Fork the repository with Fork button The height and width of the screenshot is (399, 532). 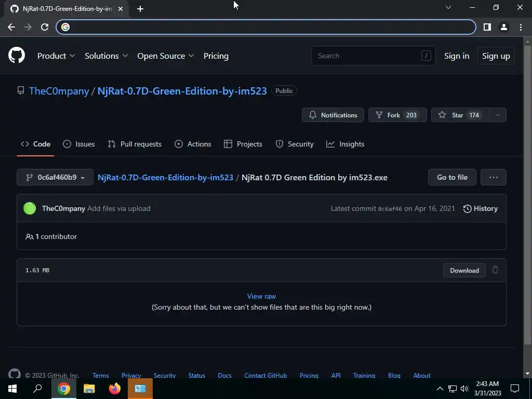(x=397, y=115)
